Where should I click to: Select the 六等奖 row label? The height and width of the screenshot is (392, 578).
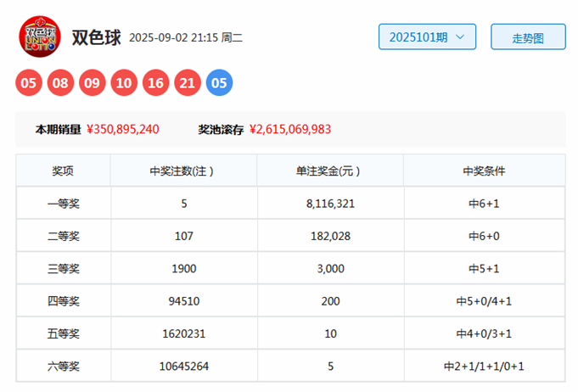coord(64,367)
